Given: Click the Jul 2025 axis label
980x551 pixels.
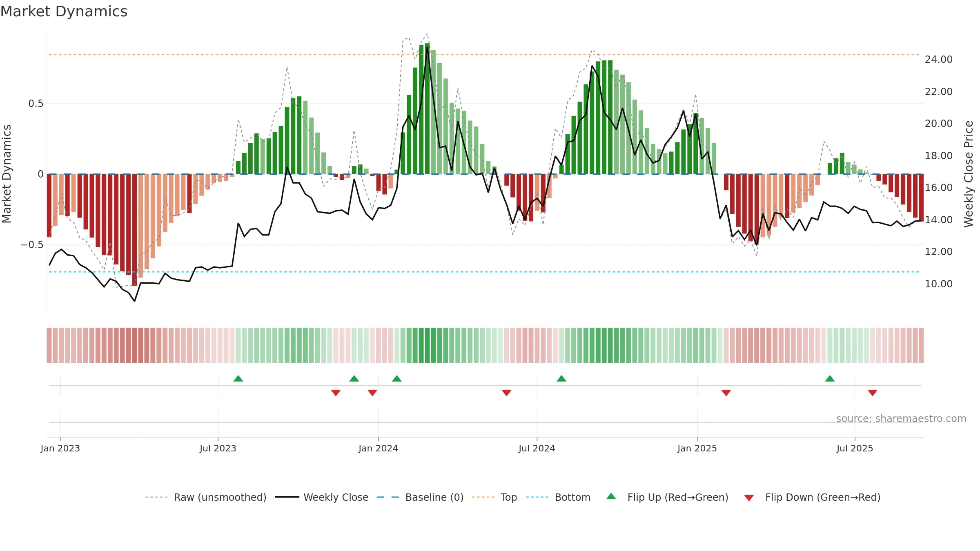Looking at the screenshot, I should [x=855, y=448].
